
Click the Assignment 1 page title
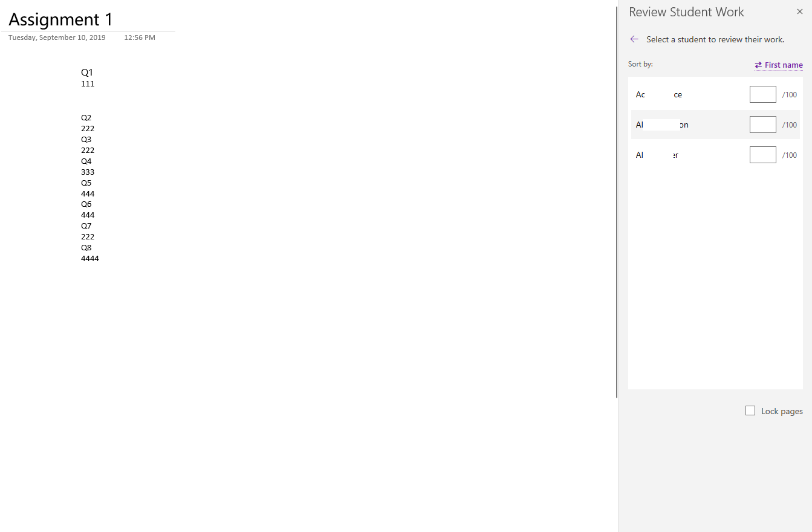(x=60, y=19)
